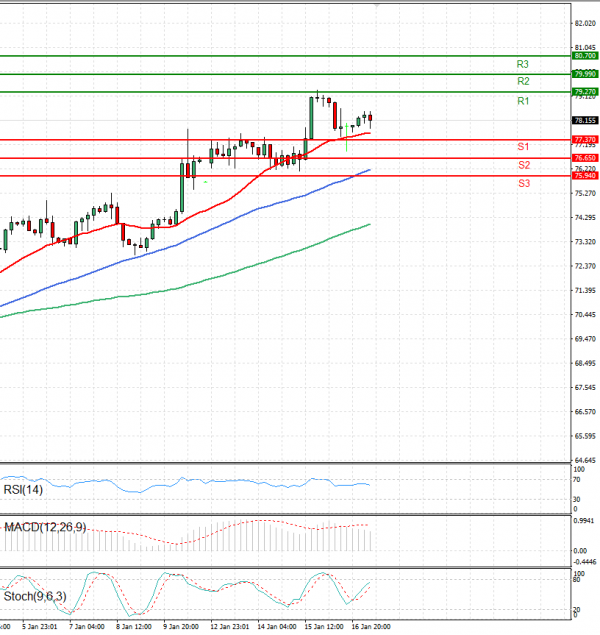Click the S3 support label
600x635 pixels.
524,183
